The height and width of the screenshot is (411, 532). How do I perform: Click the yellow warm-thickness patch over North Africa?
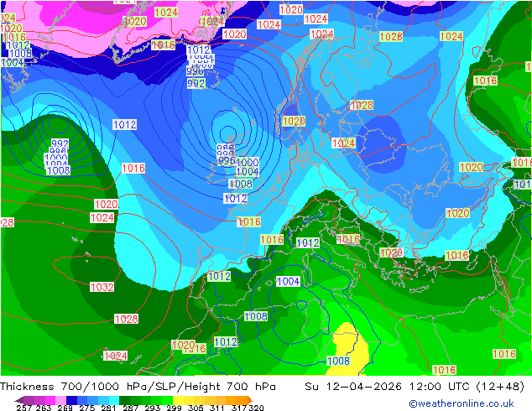[x=351, y=347]
